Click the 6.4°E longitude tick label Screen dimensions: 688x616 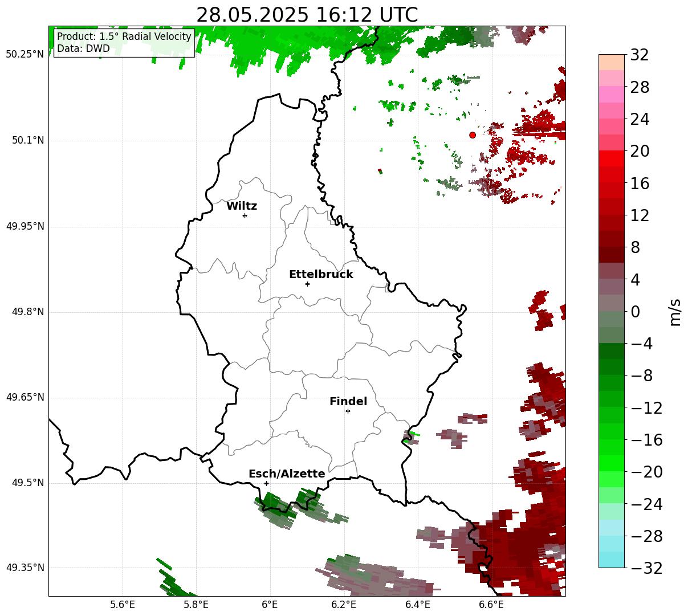tap(418, 604)
